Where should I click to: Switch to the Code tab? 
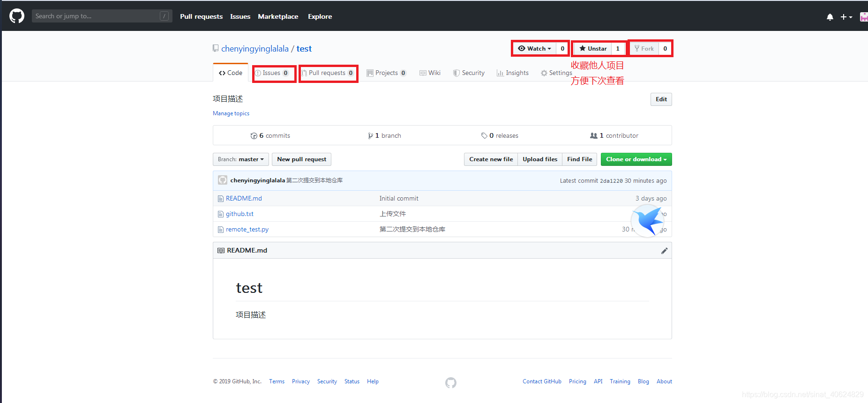click(x=231, y=73)
